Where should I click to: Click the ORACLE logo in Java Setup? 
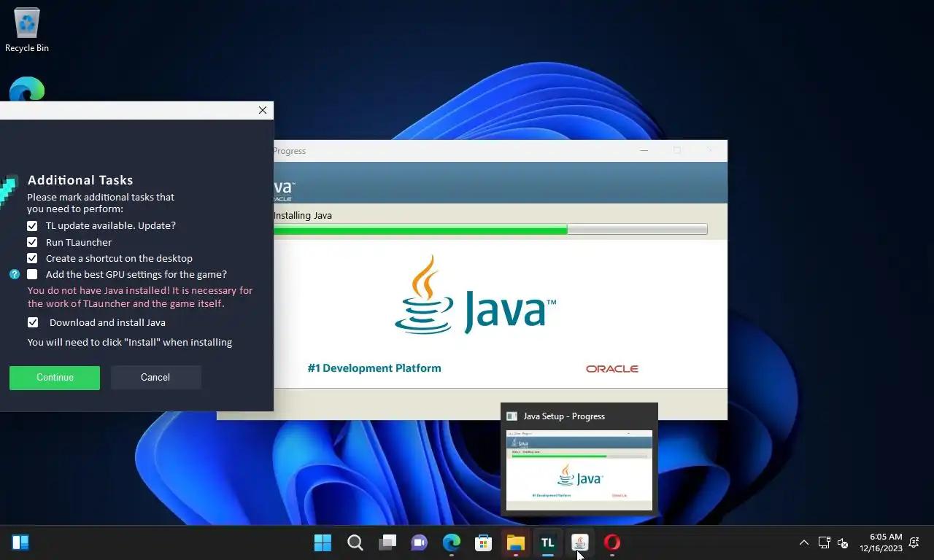611,369
